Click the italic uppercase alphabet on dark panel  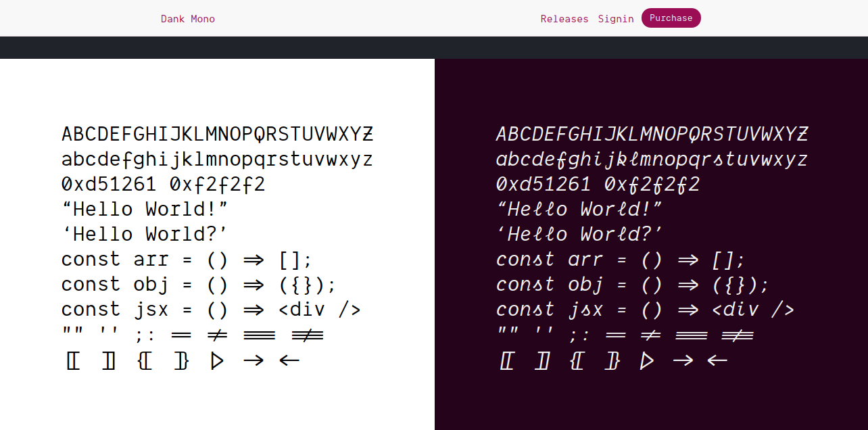point(652,135)
